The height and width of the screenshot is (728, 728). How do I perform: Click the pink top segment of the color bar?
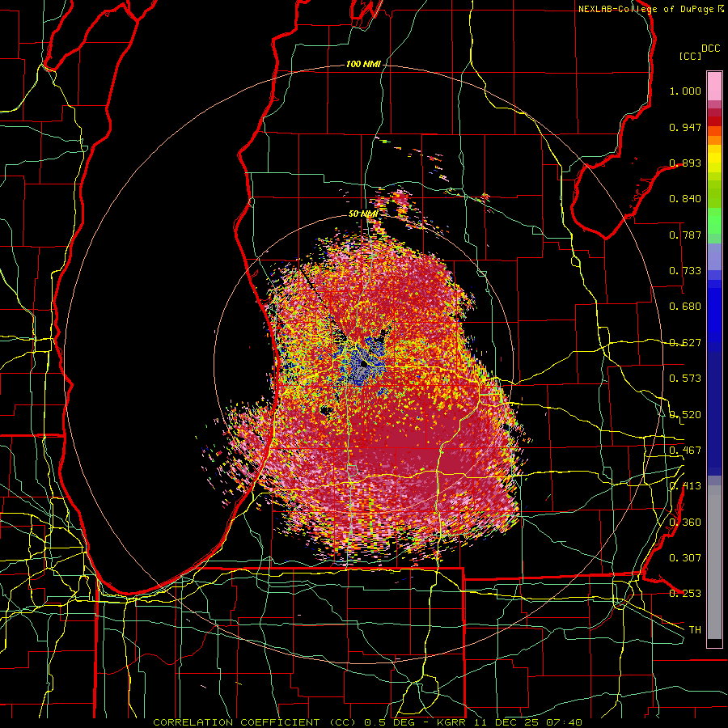point(714,86)
